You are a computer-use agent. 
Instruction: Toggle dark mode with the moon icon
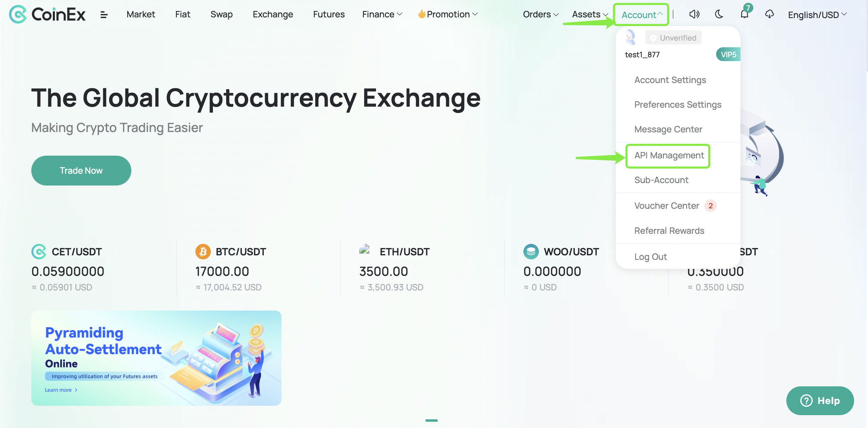pos(719,14)
